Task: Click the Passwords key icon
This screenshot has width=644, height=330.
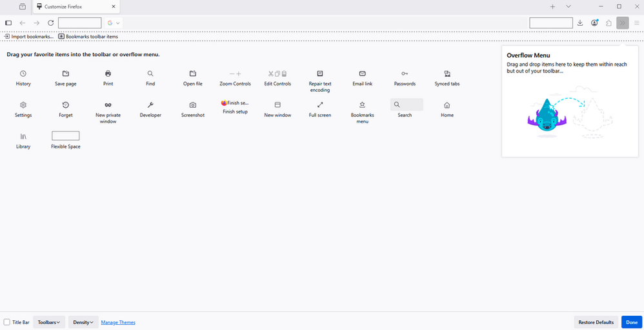Action: coord(405,74)
